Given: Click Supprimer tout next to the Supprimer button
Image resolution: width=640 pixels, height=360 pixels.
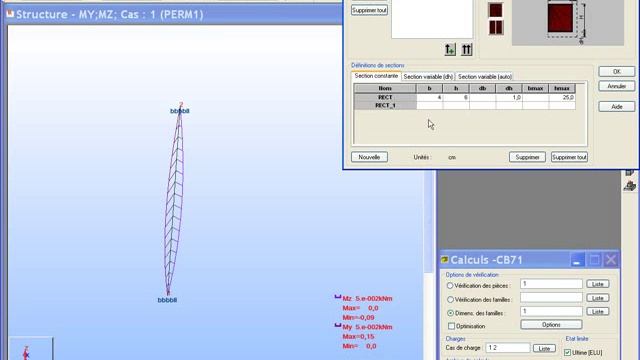Looking at the screenshot, I should click(569, 157).
